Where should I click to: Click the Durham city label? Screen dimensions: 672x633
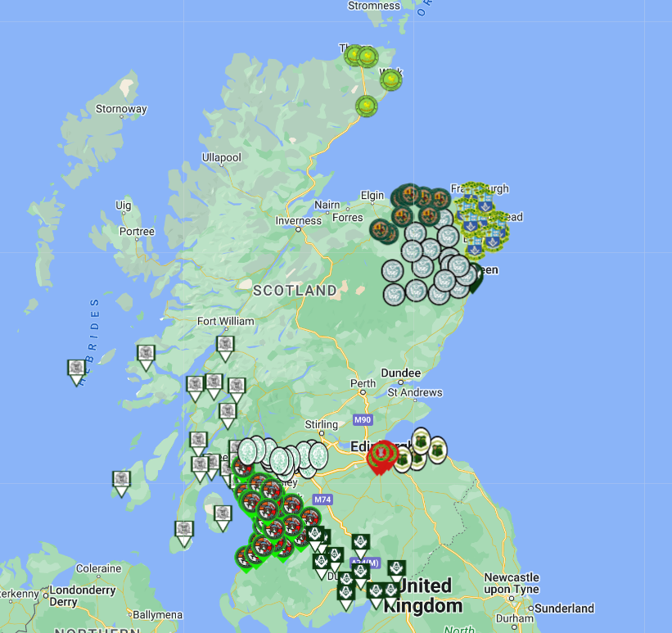515,618
